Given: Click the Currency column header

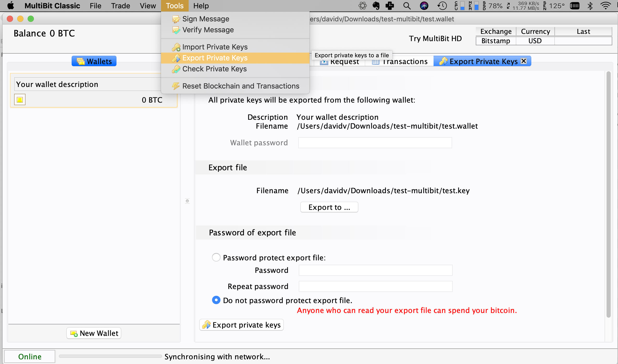Looking at the screenshot, I should click(535, 32).
